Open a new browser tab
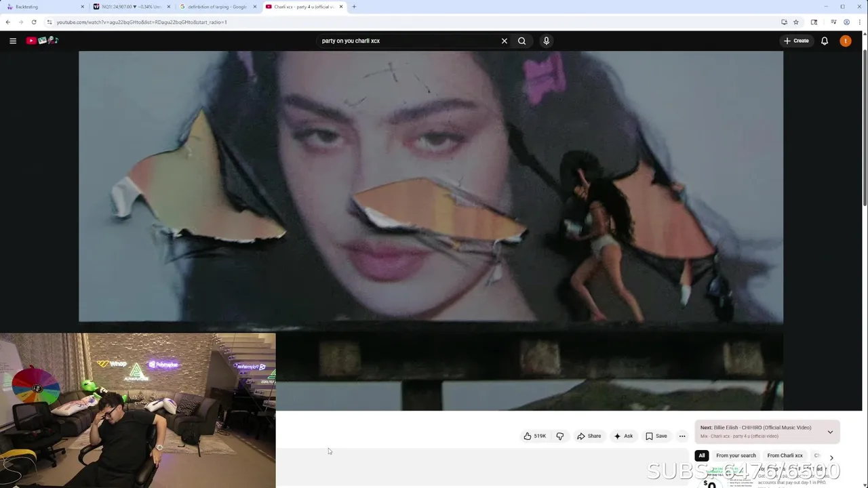Image resolution: width=868 pixels, height=488 pixels. [x=354, y=7]
